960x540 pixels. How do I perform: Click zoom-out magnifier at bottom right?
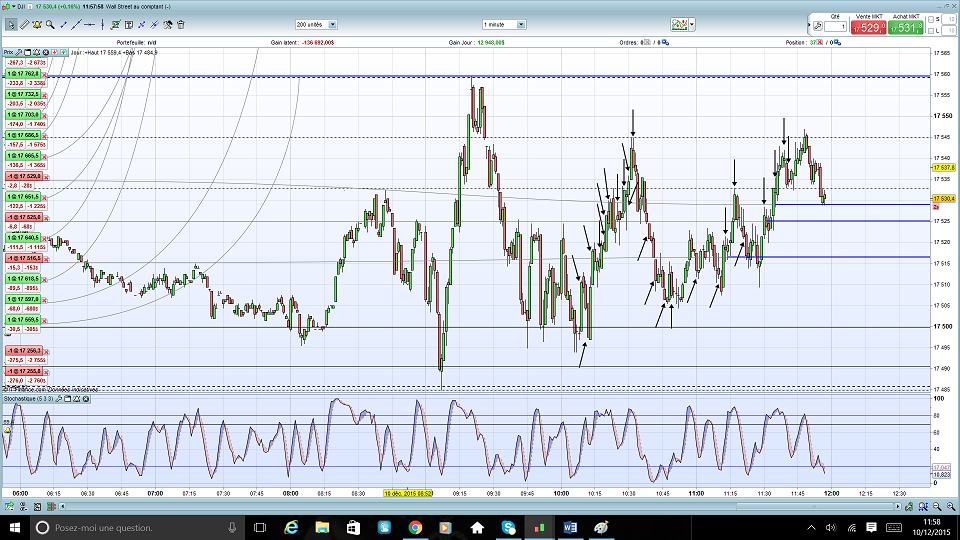coord(937,506)
